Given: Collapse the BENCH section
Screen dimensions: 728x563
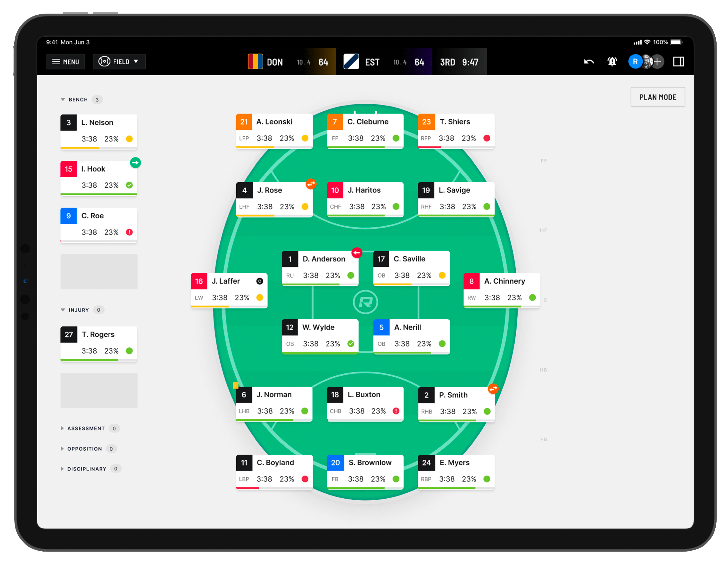Looking at the screenshot, I should tap(63, 99).
